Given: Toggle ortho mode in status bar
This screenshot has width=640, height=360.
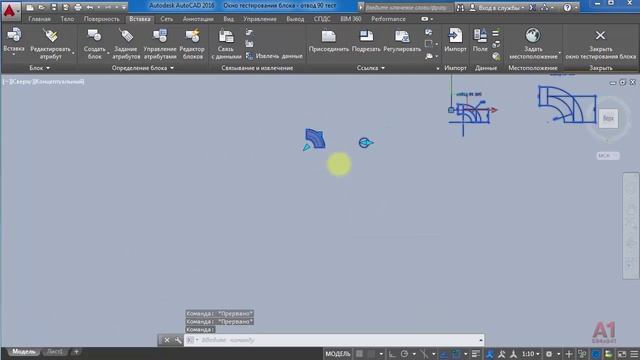Looking at the screenshot, I should tap(392, 353).
